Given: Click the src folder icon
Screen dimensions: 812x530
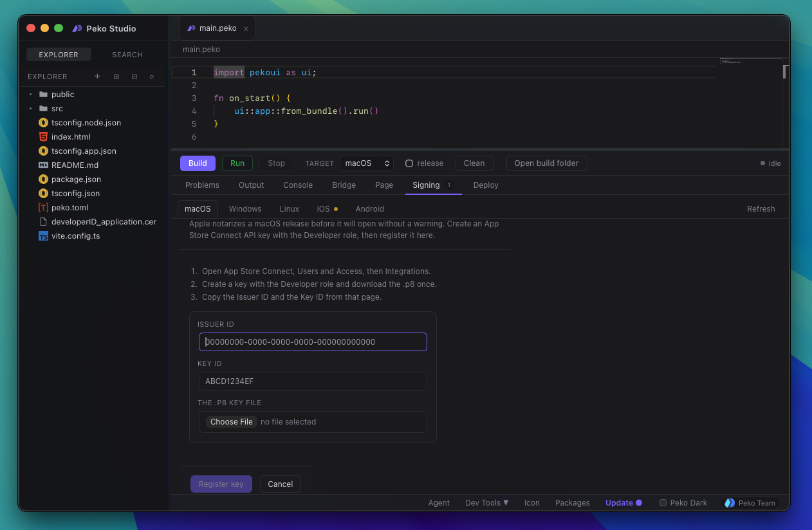Looking at the screenshot, I should coord(43,109).
